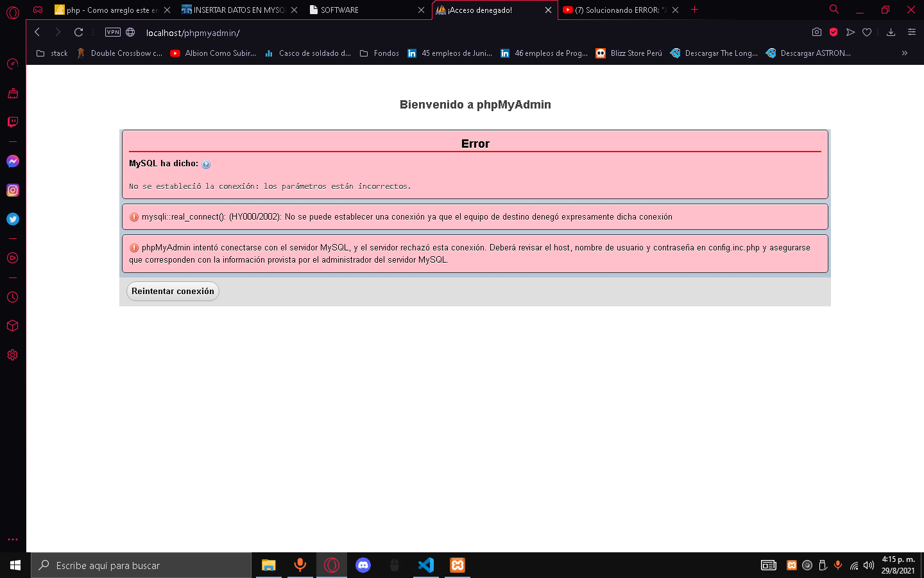924x578 pixels.
Task: Toggle the VPN badge in address bar
Action: pyautogui.click(x=113, y=32)
